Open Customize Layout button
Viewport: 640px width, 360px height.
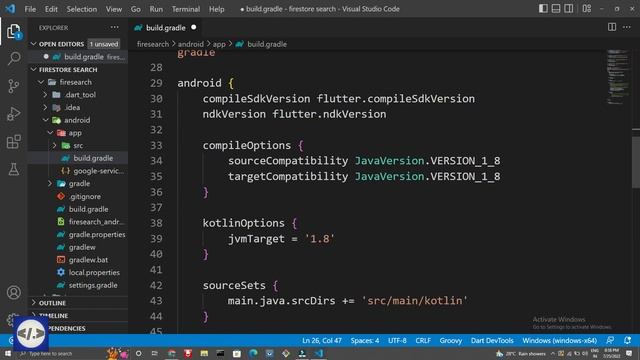(x=587, y=9)
